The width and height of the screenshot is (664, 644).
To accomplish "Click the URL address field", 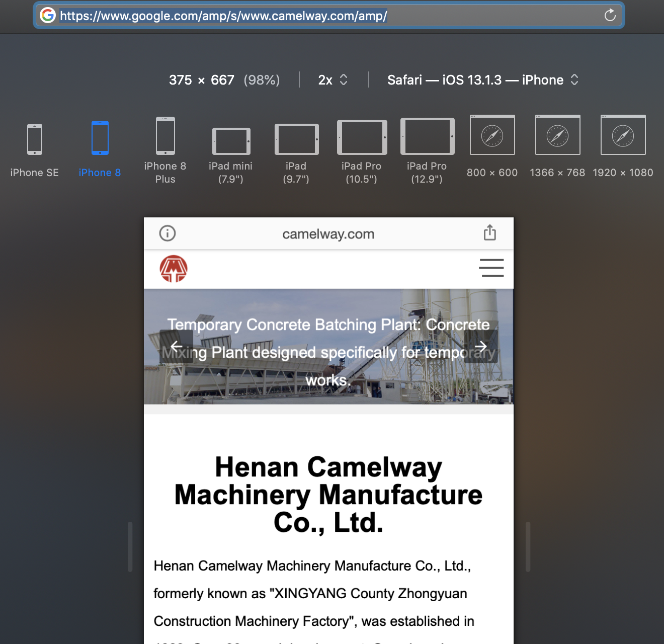I will pos(329,16).
